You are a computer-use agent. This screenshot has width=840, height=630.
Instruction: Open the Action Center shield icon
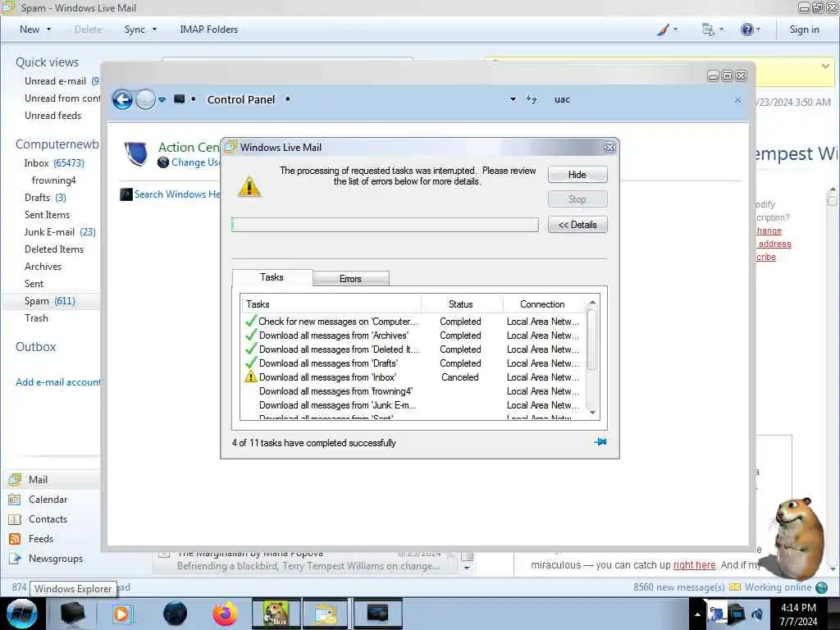pos(136,153)
